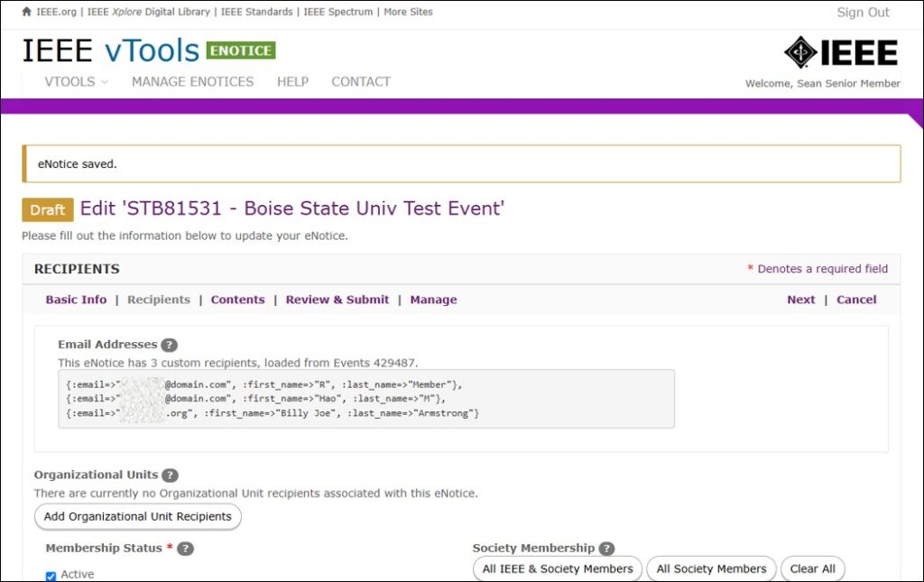This screenshot has width=924, height=582.
Task: Open help for Email Addresses
Action: (x=169, y=345)
